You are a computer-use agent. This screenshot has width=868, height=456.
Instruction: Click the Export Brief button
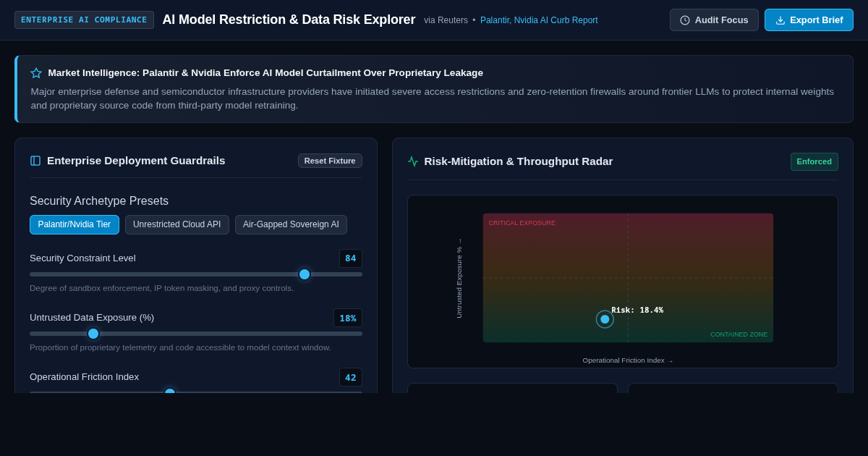tap(809, 20)
